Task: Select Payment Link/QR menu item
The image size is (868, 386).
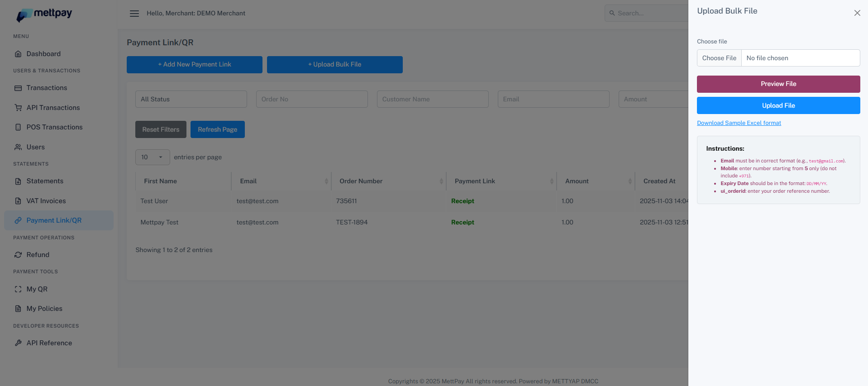Action: 59,220
